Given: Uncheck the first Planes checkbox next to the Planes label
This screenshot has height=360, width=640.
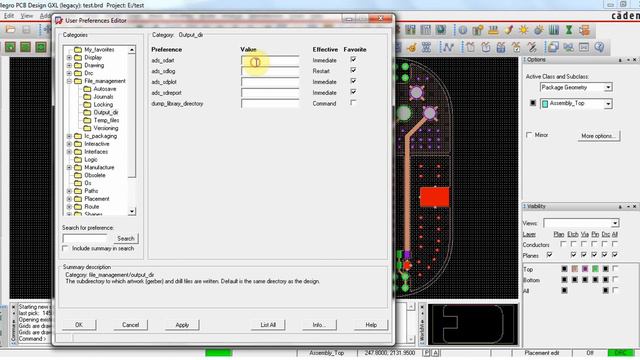Looking at the screenshot, I should (550, 255).
